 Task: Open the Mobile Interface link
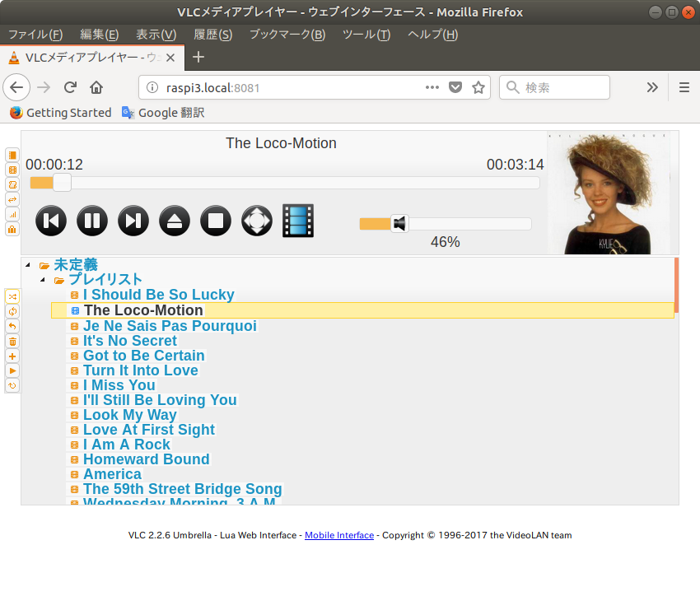[x=339, y=535]
